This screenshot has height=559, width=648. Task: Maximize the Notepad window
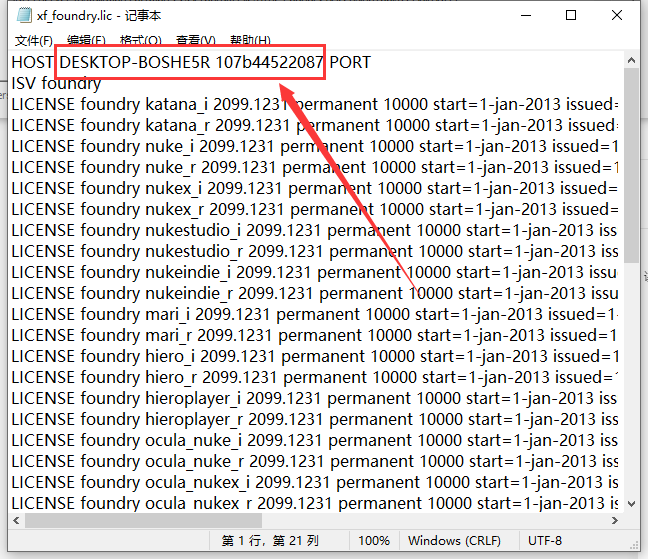tap(571, 15)
